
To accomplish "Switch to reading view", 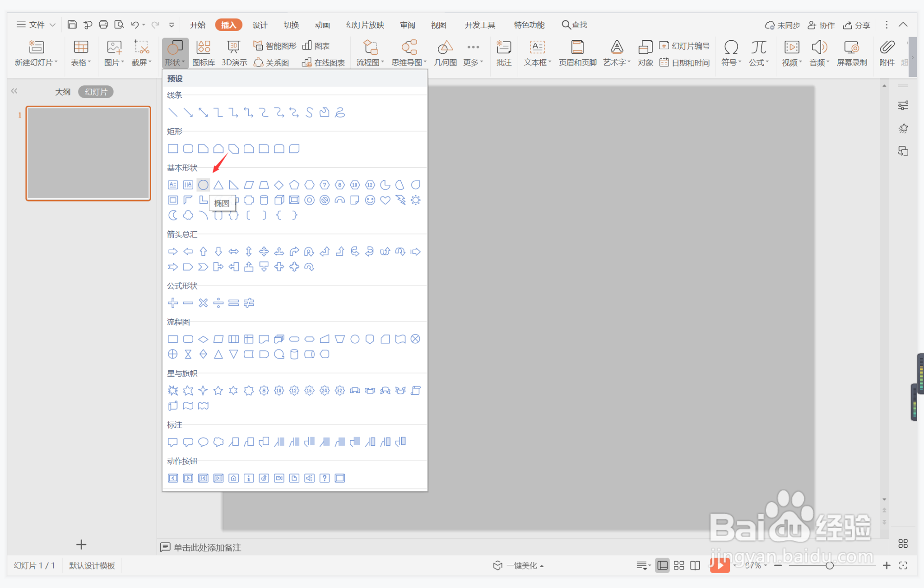I will pyautogui.click(x=695, y=565).
